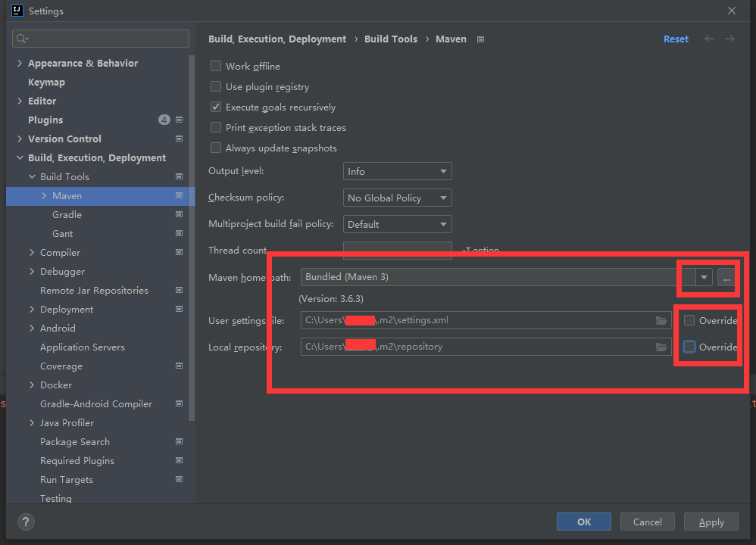This screenshot has width=756, height=545.
Task: Click the settings icon beside Gradle entry
Action: pos(179,214)
